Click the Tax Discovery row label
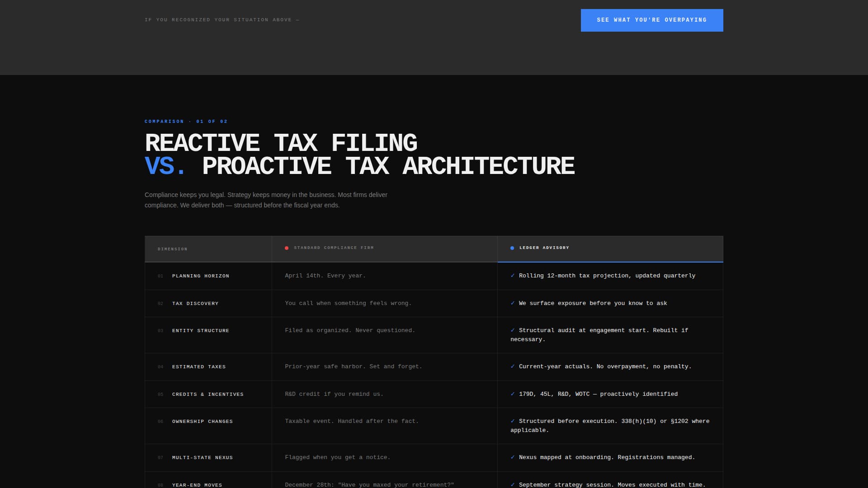This screenshot has height=488, width=868. tap(195, 304)
